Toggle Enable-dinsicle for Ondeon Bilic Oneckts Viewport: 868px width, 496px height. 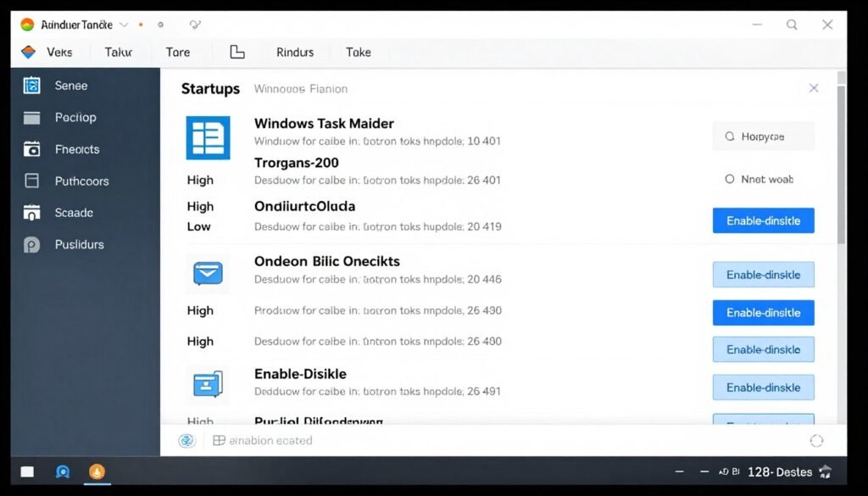pos(763,275)
